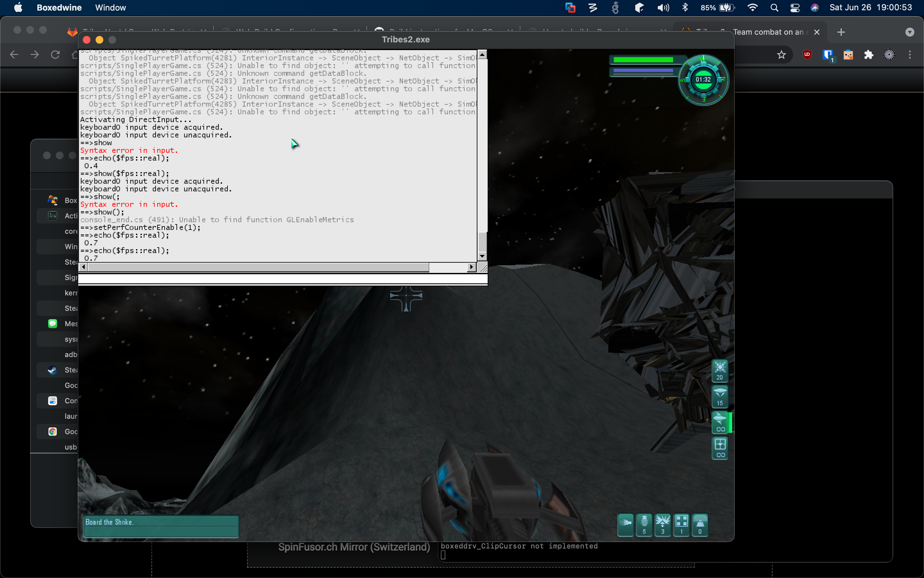Select GLEnableMetrics error line in console
The width and height of the screenshot is (924, 578).
tap(217, 220)
